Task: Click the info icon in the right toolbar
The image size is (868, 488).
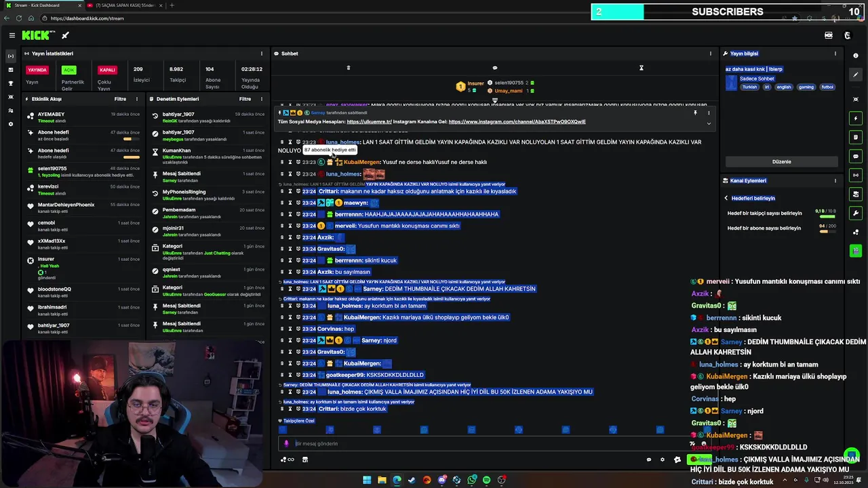Action: 856,56
